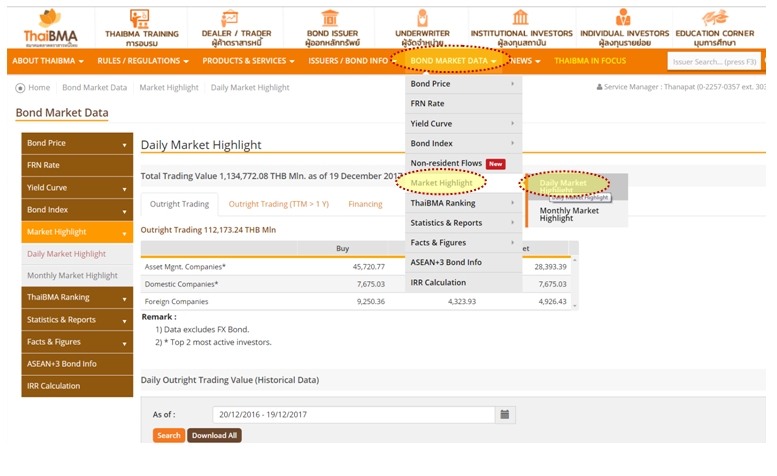Click the Download All button
777x476 pixels.
pyautogui.click(x=214, y=435)
